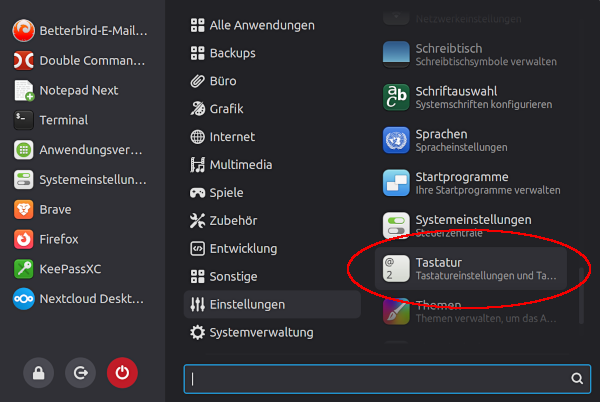Open Sprachen language settings
This screenshot has width=600, height=402.
click(x=471, y=140)
